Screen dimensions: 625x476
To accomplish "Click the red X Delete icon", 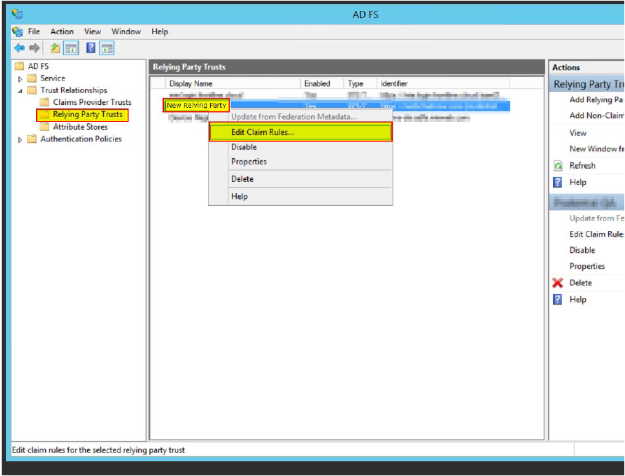I will pos(558,283).
